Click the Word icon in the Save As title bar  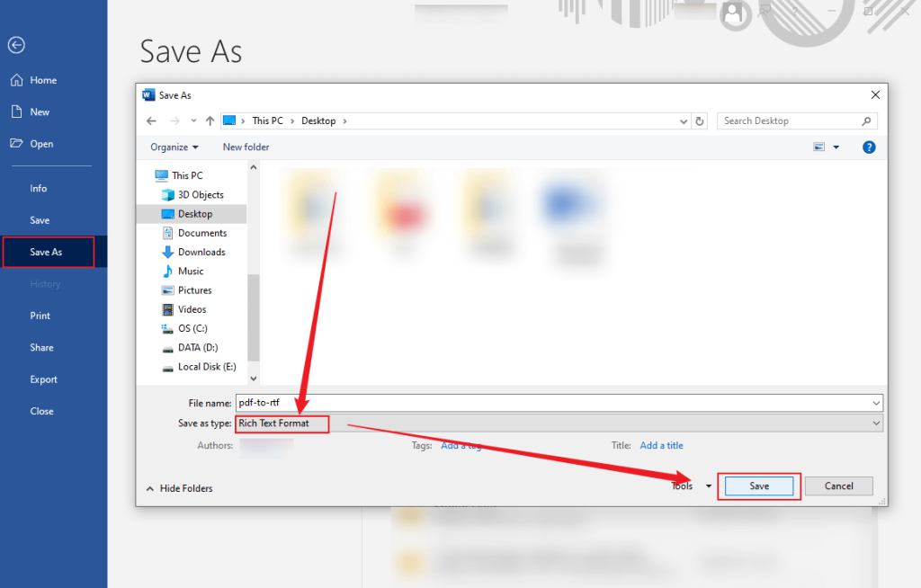(147, 94)
